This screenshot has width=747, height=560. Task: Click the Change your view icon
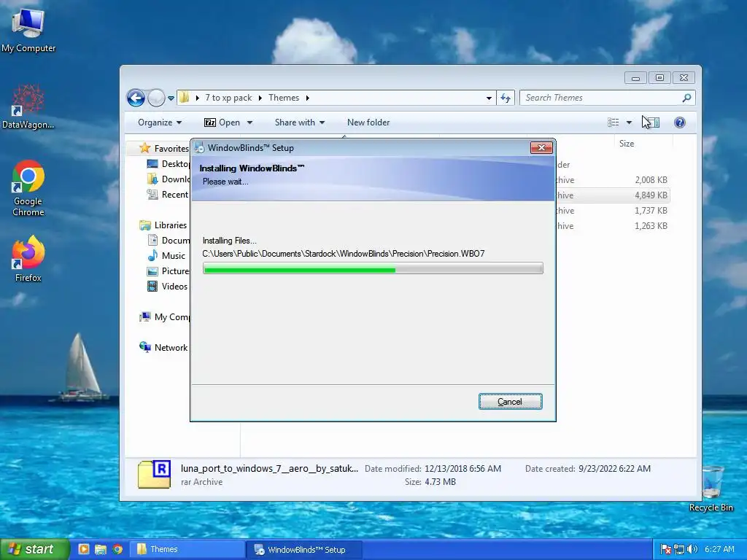tap(613, 122)
